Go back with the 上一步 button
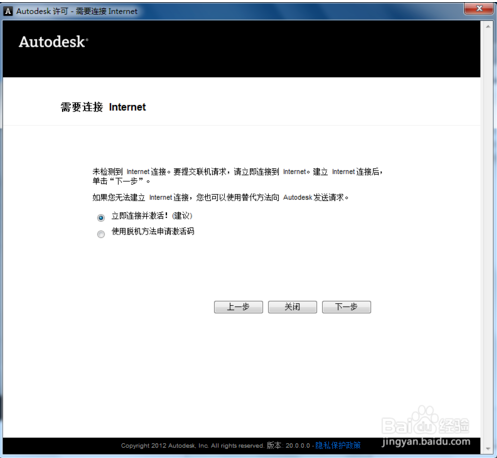Image resolution: width=497 pixels, height=458 pixels. click(x=238, y=307)
